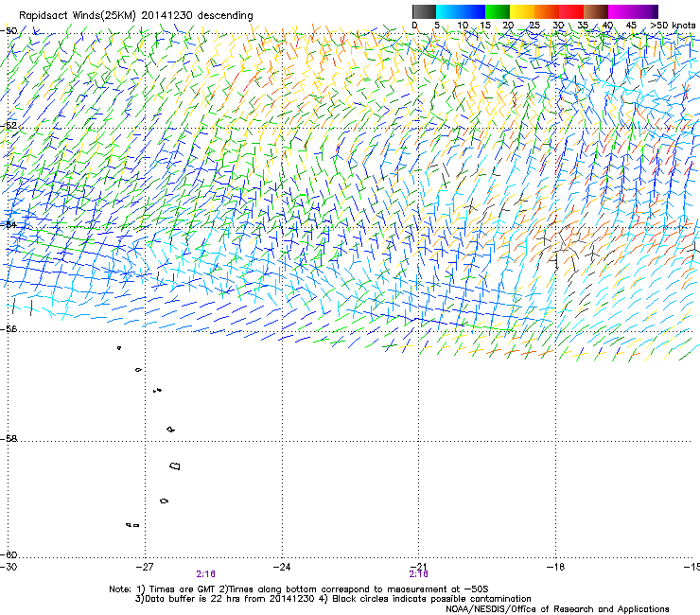Image resolution: width=700 pixels, height=615 pixels.
Task: Select the green 15-20 knots color segment
Action: tap(498, 11)
